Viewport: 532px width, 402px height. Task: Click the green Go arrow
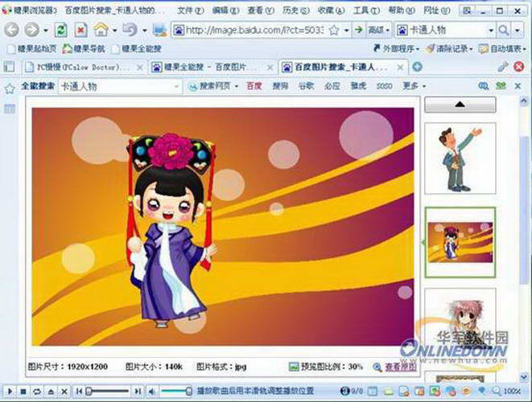pyautogui.click(x=359, y=31)
